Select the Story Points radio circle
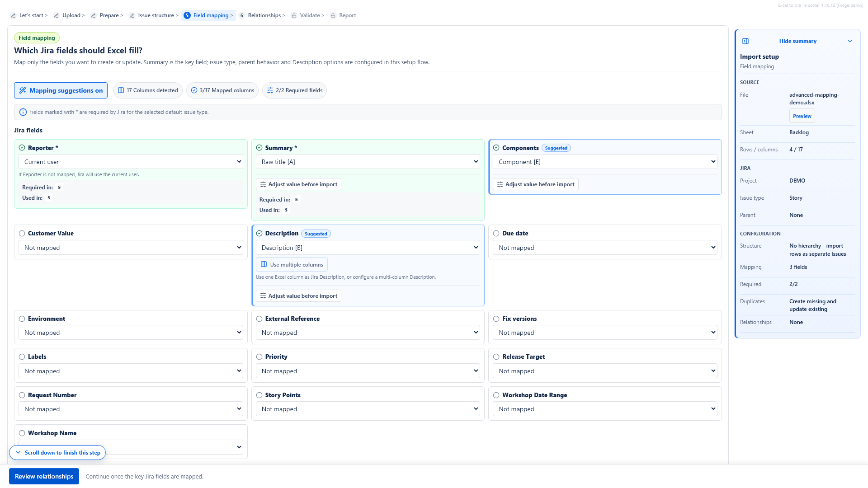868x488 pixels. (x=259, y=395)
